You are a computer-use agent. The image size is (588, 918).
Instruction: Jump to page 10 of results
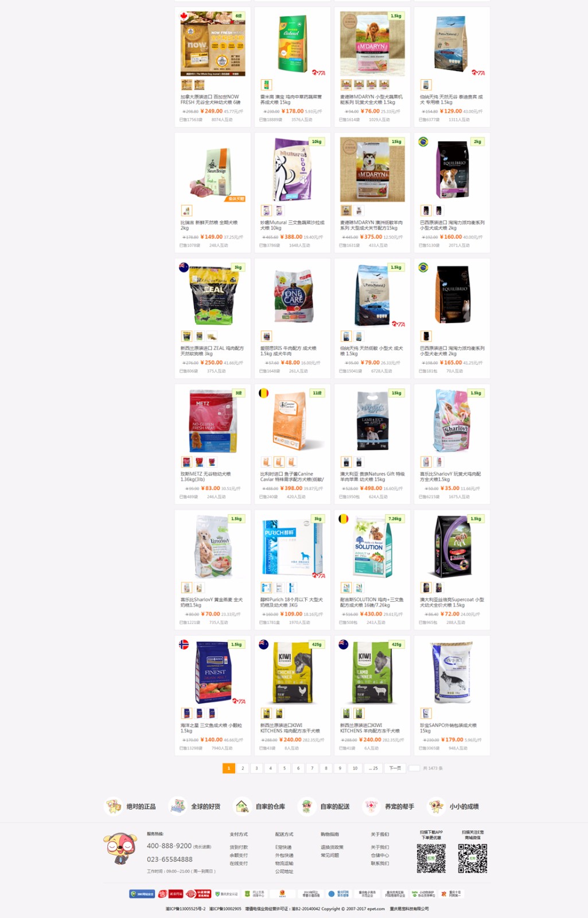click(x=355, y=768)
